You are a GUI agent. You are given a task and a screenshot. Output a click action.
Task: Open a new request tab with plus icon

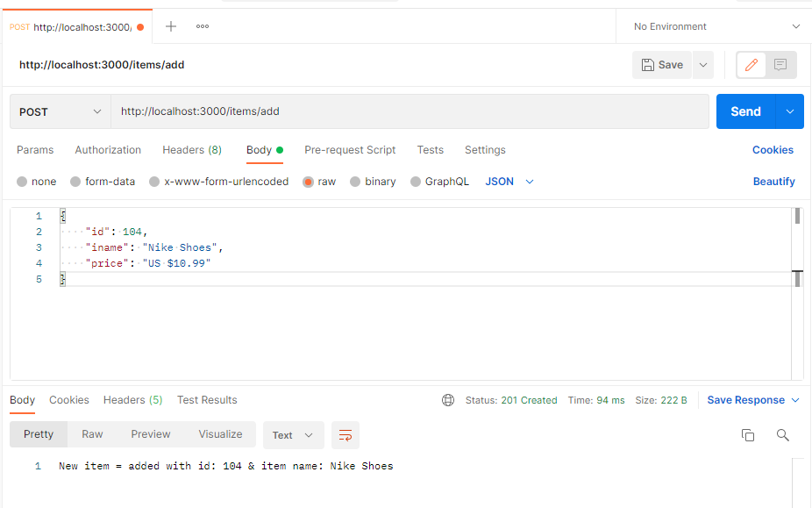(170, 25)
